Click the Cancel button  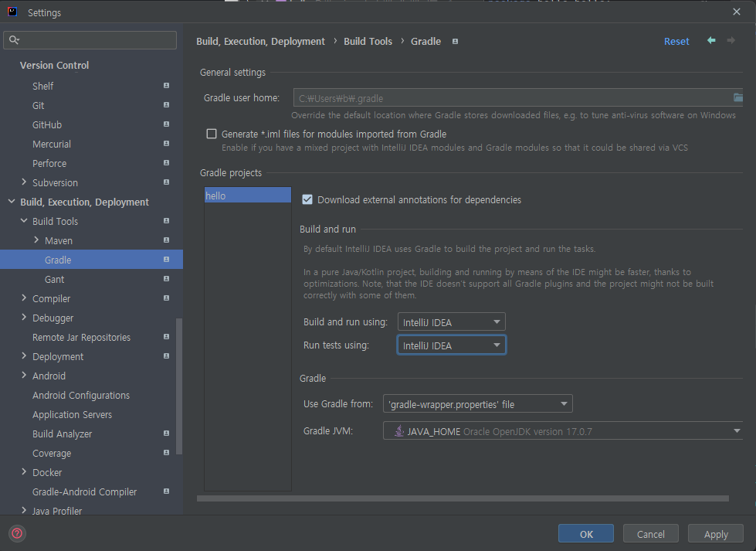(x=650, y=534)
